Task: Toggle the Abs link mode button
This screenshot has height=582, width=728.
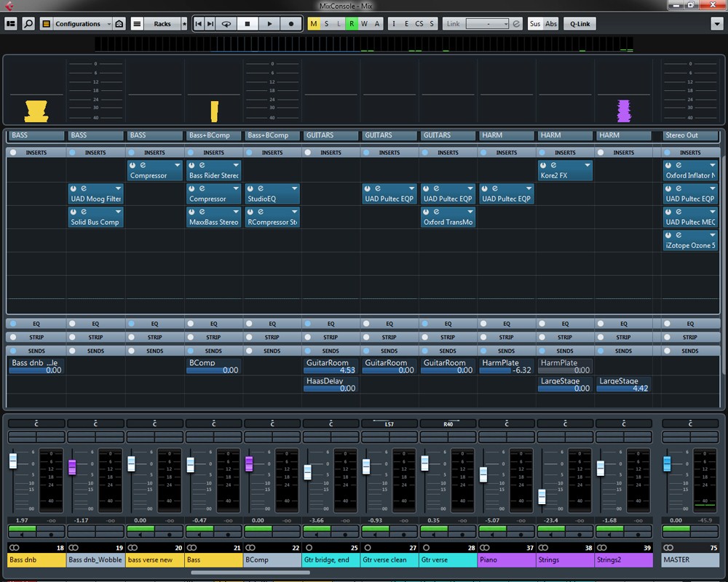Action: (x=551, y=24)
